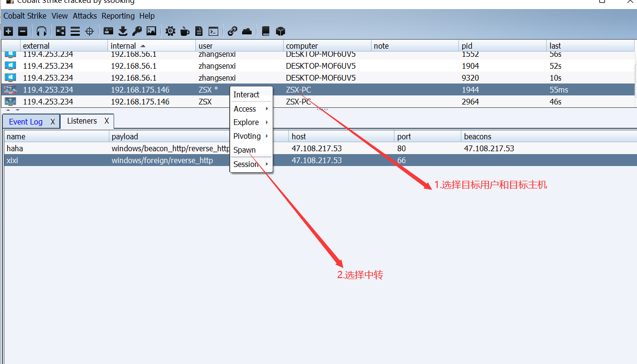Click the admin beacon icon in pid 1944 row
The image size is (637, 364).
tap(11, 90)
